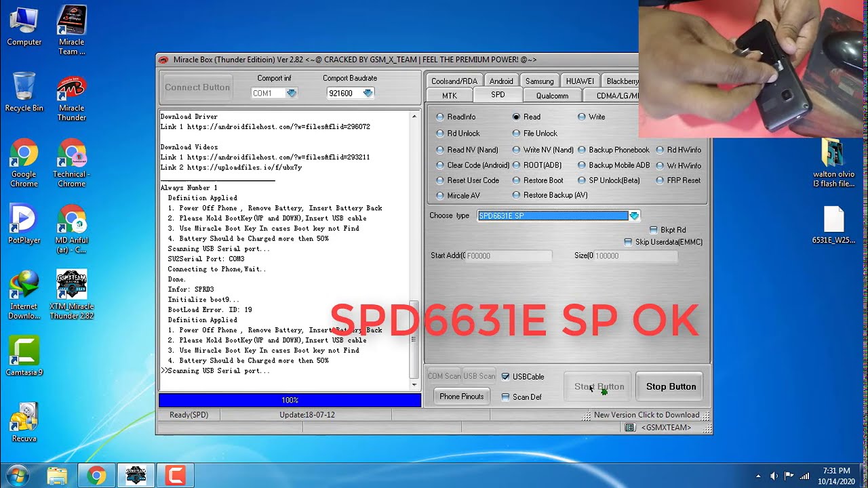Open the Android tab
The width and height of the screenshot is (868, 488).
[x=501, y=81]
